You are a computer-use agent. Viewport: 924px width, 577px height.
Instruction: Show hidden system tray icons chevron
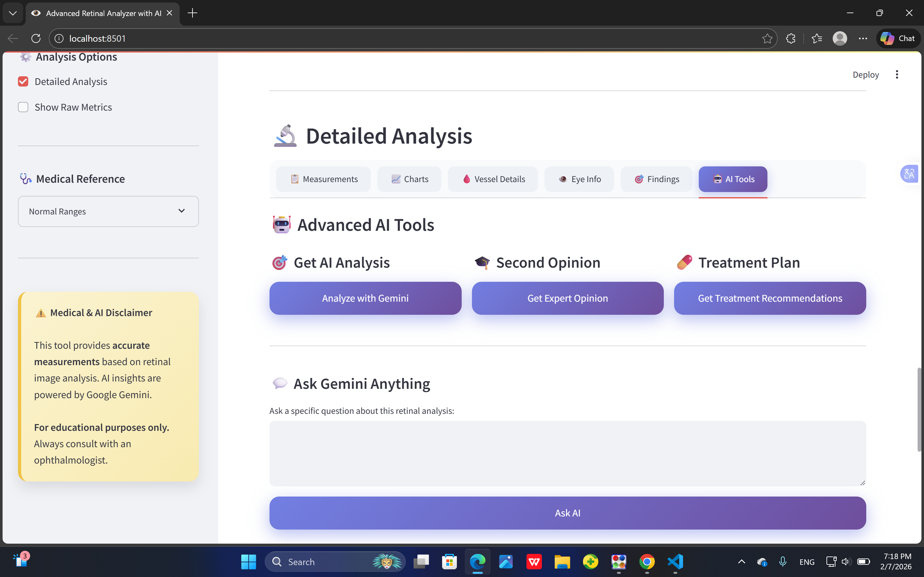point(741,562)
